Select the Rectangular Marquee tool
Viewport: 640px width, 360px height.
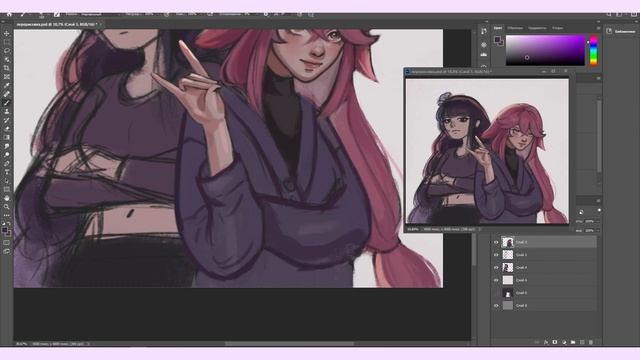point(7,42)
